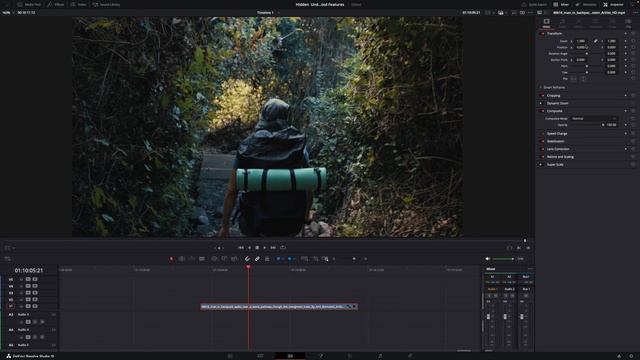Adjust the monitor volume slider
Image resolution: width=640 pixels, height=360 pixels.
[x=503, y=259]
